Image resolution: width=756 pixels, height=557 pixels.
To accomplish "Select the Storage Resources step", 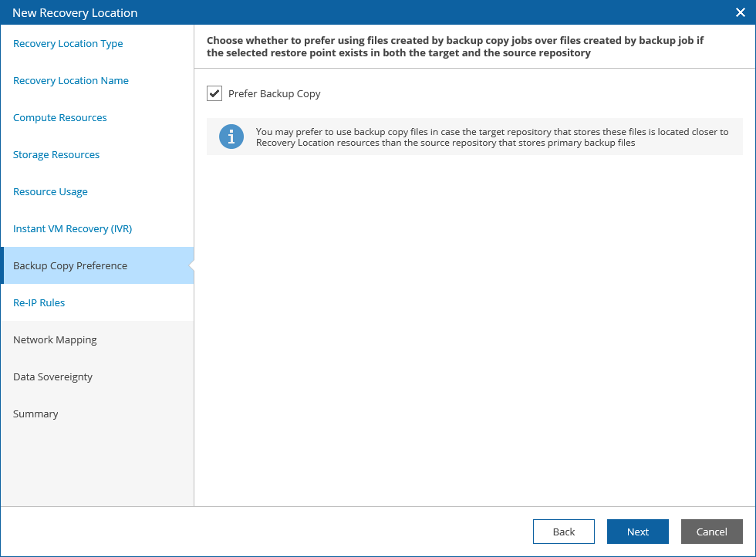I will point(56,155).
